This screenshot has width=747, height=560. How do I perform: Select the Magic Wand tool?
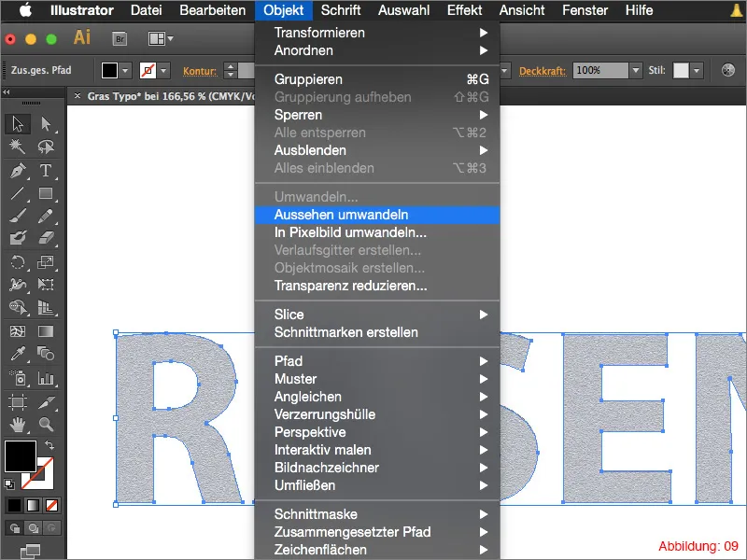(17, 146)
